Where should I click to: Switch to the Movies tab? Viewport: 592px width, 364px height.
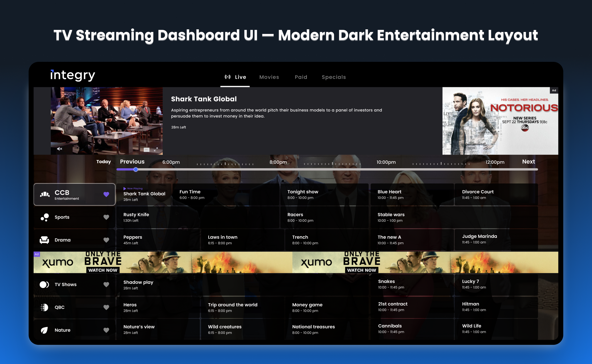pyautogui.click(x=269, y=77)
